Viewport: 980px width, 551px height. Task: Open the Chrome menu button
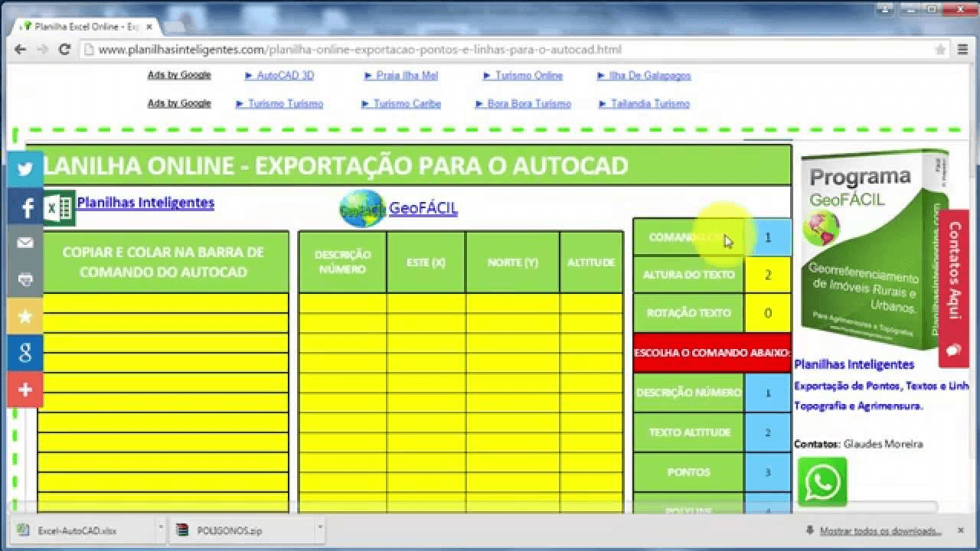tap(963, 50)
